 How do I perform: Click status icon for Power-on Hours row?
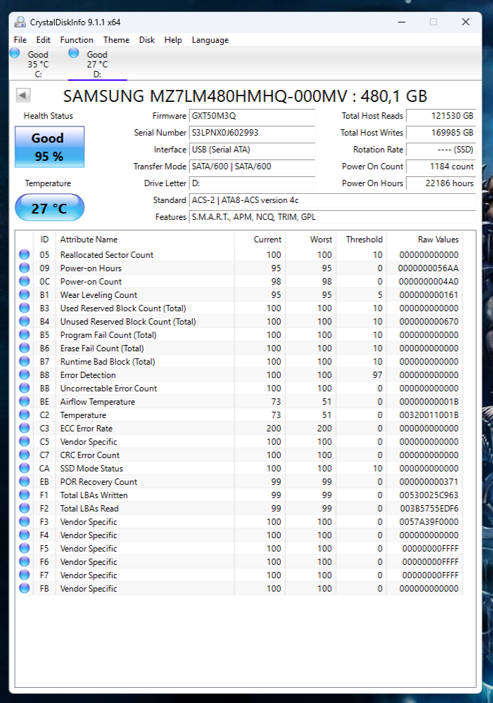[x=24, y=268]
